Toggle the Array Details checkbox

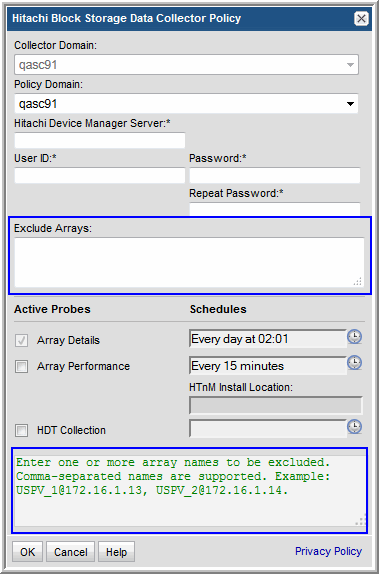pos(21,340)
